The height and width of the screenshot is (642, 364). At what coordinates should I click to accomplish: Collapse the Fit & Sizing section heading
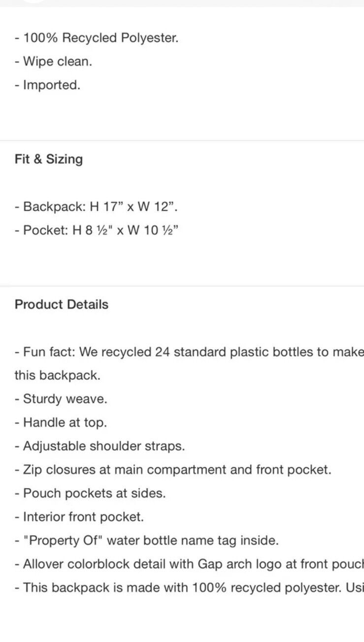pos(49,159)
